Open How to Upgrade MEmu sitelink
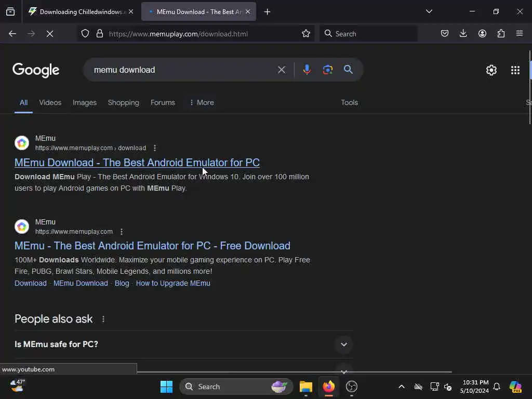532x399 pixels. pyautogui.click(x=173, y=283)
